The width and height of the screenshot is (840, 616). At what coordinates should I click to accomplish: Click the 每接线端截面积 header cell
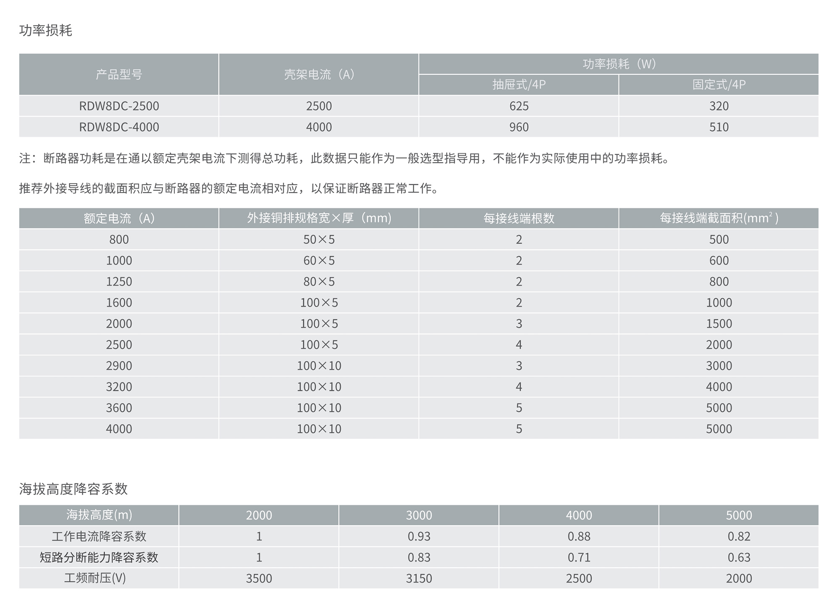click(719, 218)
